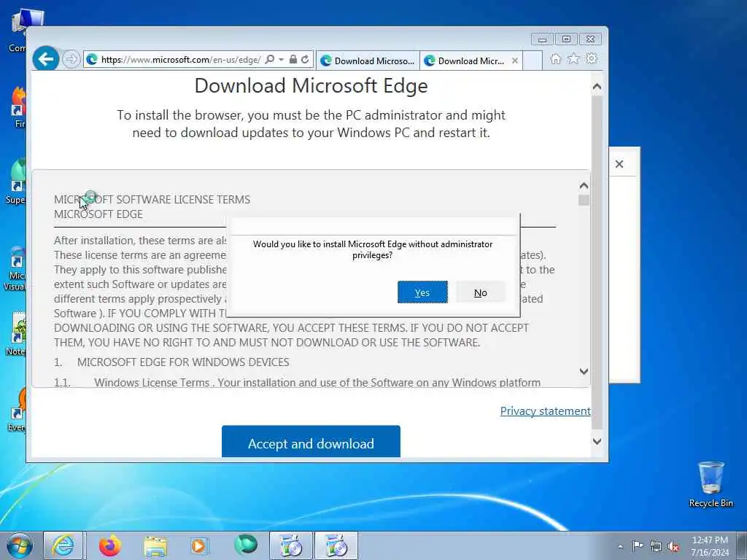Open the Windows Start button

[x=20, y=545]
